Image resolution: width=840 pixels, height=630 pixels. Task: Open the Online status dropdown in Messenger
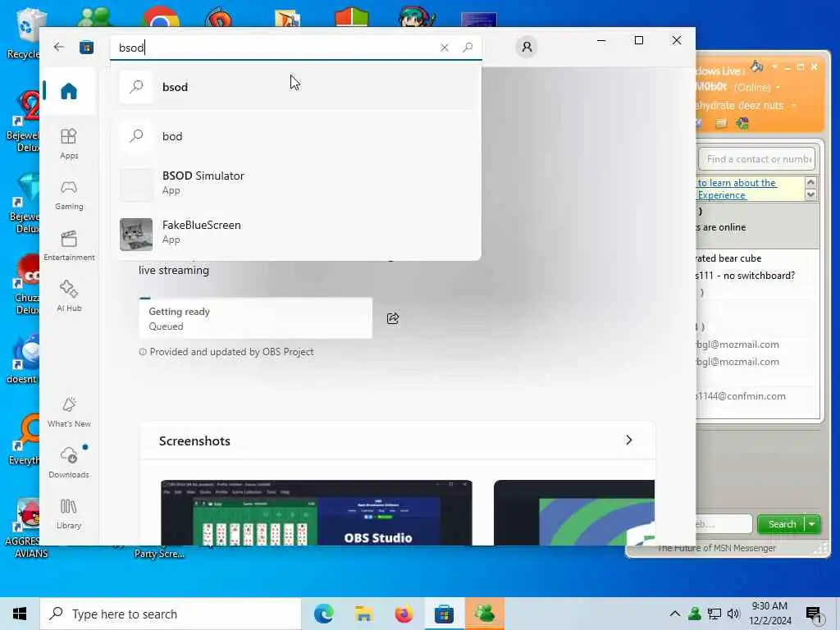(778, 87)
